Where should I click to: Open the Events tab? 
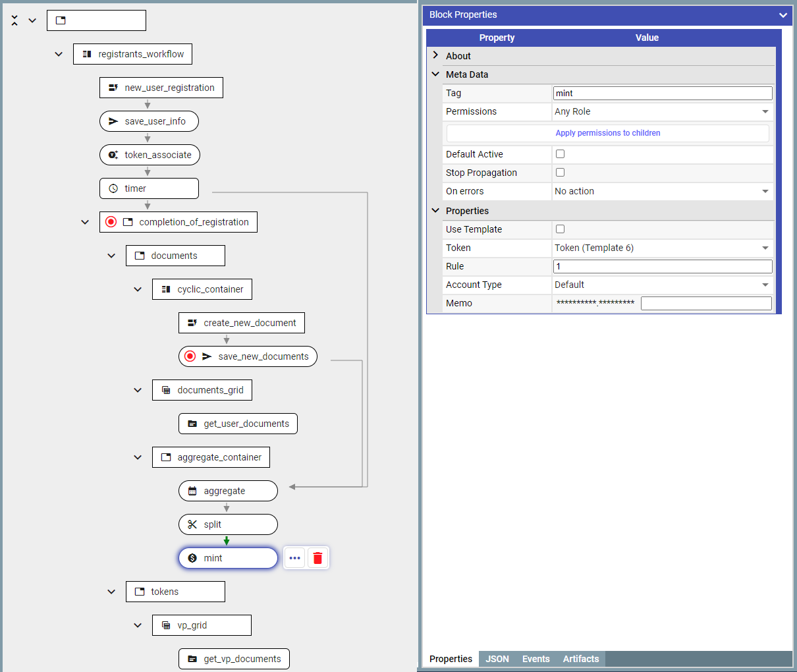536,659
